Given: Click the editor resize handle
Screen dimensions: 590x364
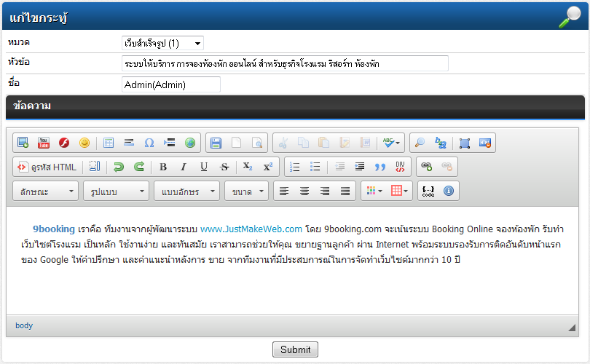Looking at the screenshot, I should 572,328.
